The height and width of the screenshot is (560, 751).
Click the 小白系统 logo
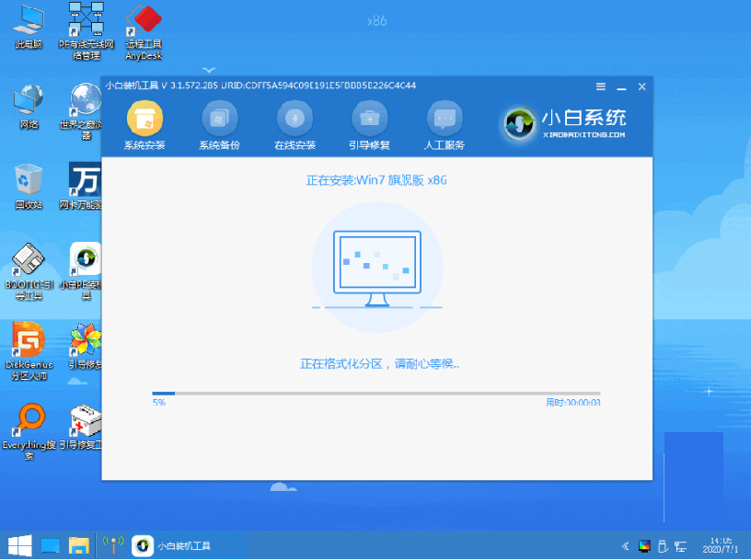[563, 124]
